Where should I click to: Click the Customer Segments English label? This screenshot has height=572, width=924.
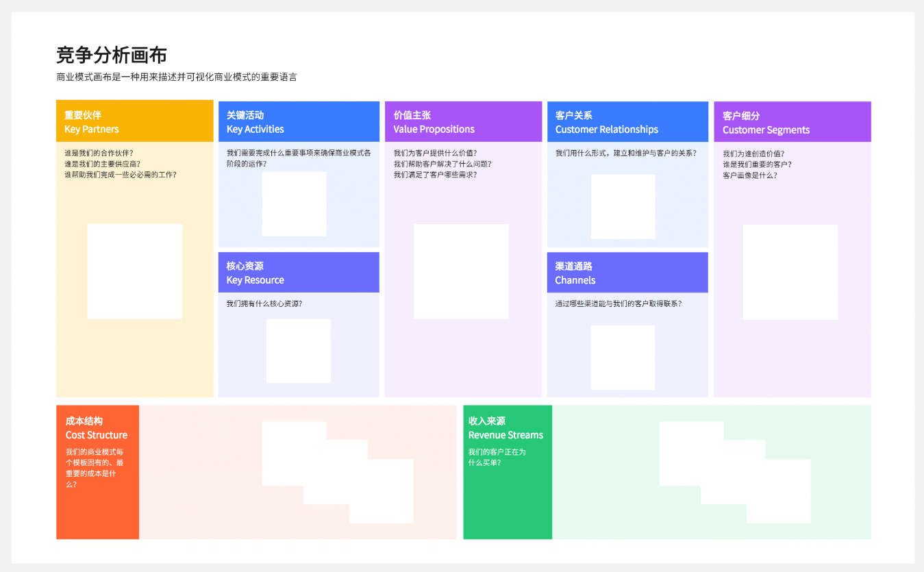coord(766,130)
